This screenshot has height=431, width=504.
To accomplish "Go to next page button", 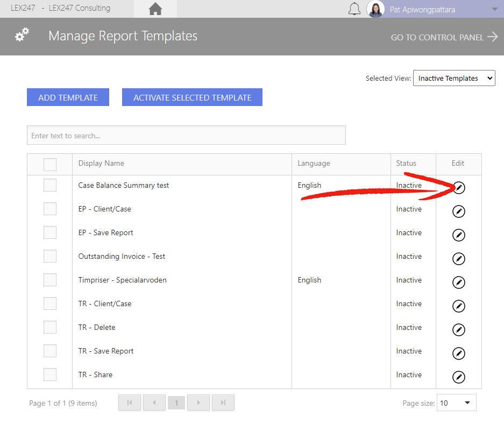I will point(198,402).
